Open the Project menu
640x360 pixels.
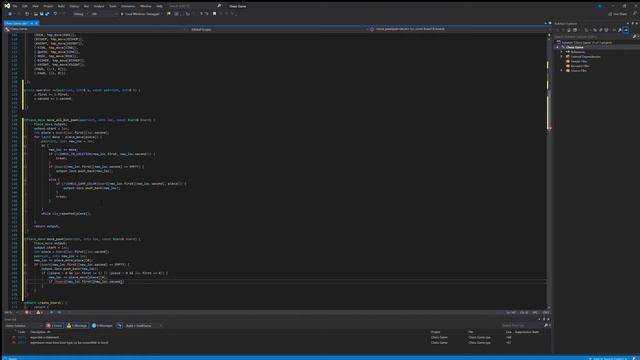click(x=48, y=6)
